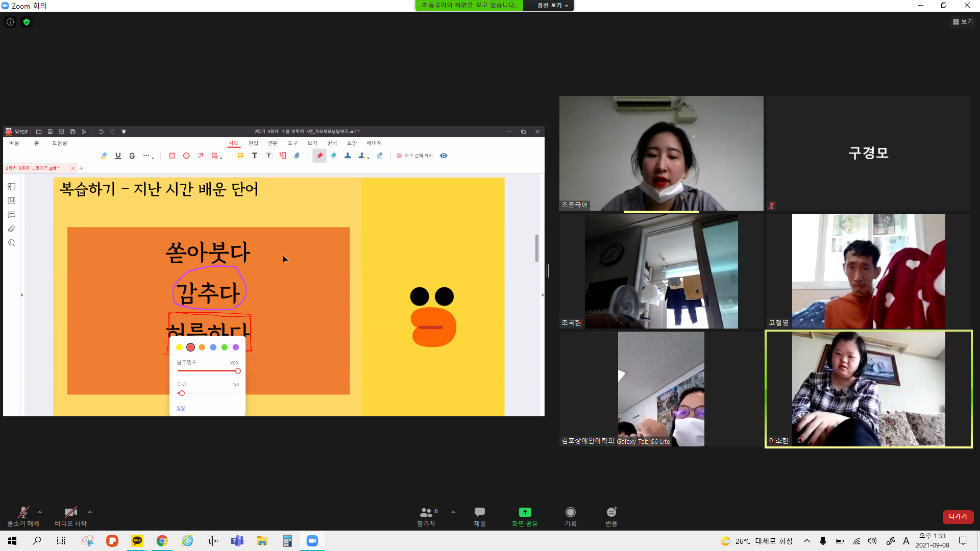Show hidden system tray icons
Viewport: 980px width, 551px height.
tap(807, 541)
